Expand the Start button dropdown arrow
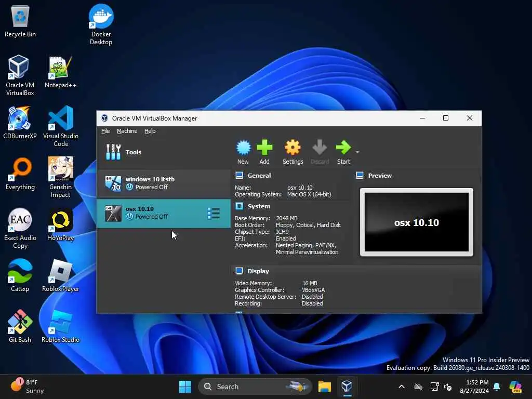The height and width of the screenshot is (399, 532). coord(357,152)
